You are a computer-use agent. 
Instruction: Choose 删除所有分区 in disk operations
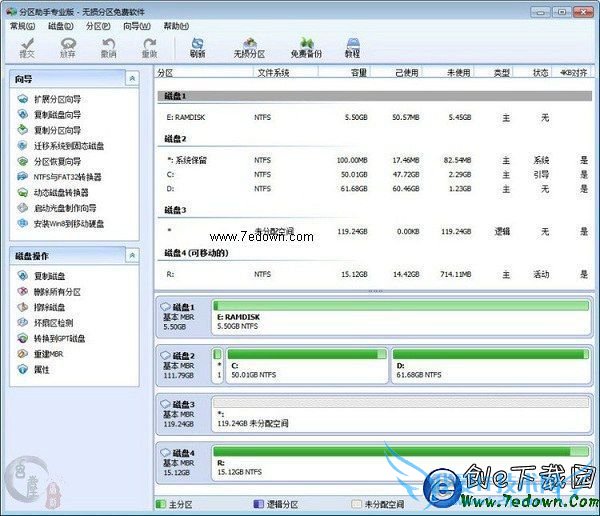(49, 292)
